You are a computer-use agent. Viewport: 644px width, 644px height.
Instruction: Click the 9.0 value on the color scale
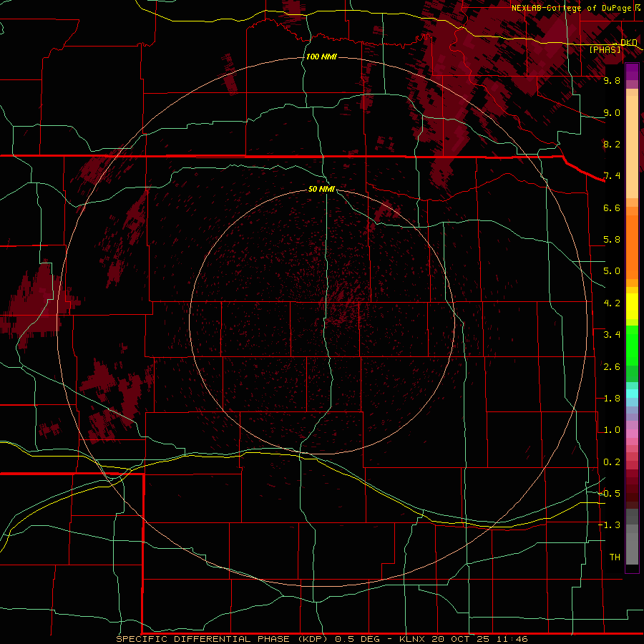click(x=612, y=112)
